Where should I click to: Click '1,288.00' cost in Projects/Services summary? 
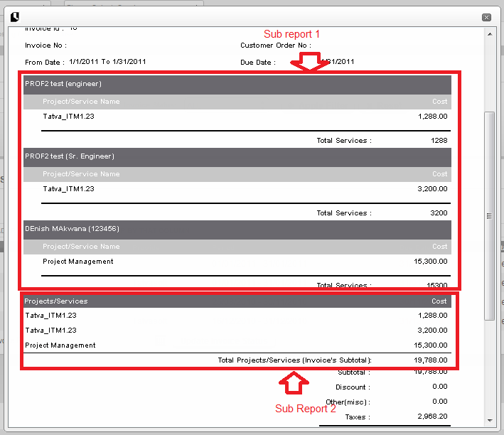tap(433, 316)
